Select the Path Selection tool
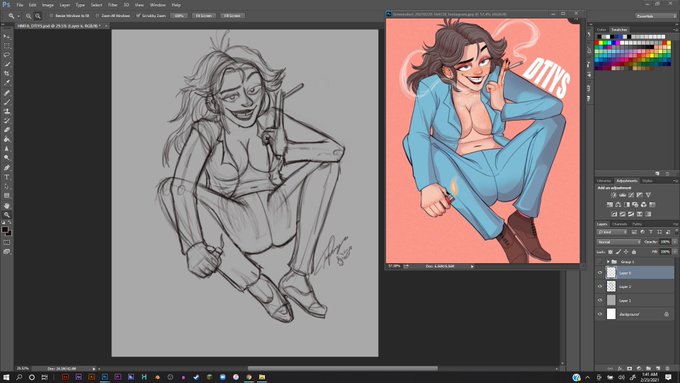 pyautogui.click(x=7, y=187)
